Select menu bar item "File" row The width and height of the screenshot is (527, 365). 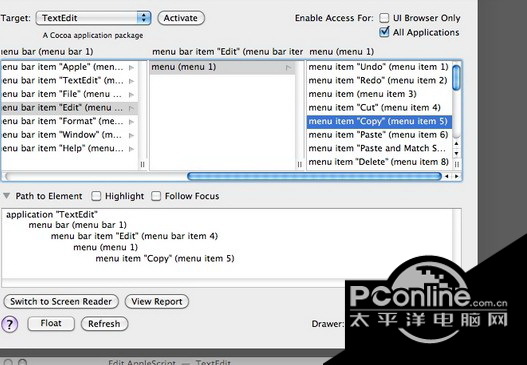pyautogui.click(x=69, y=94)
